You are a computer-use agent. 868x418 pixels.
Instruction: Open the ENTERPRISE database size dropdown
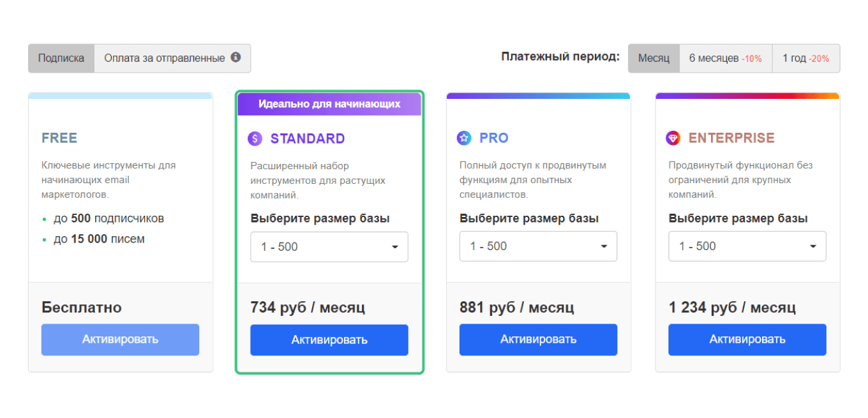[x=747, y=246]
